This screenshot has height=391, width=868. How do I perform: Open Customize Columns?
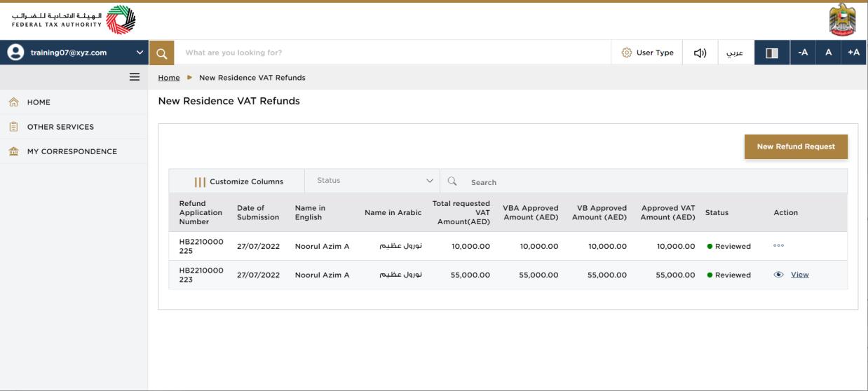click(x=238, y=181)
